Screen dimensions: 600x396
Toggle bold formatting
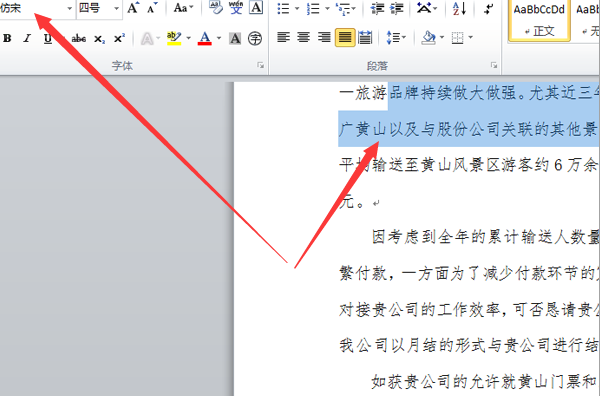7,38
